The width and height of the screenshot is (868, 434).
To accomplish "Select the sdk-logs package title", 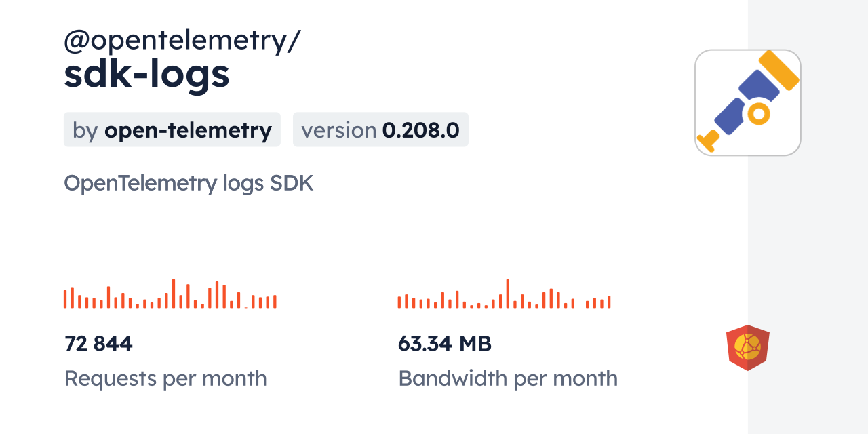I will click(146, 75).
